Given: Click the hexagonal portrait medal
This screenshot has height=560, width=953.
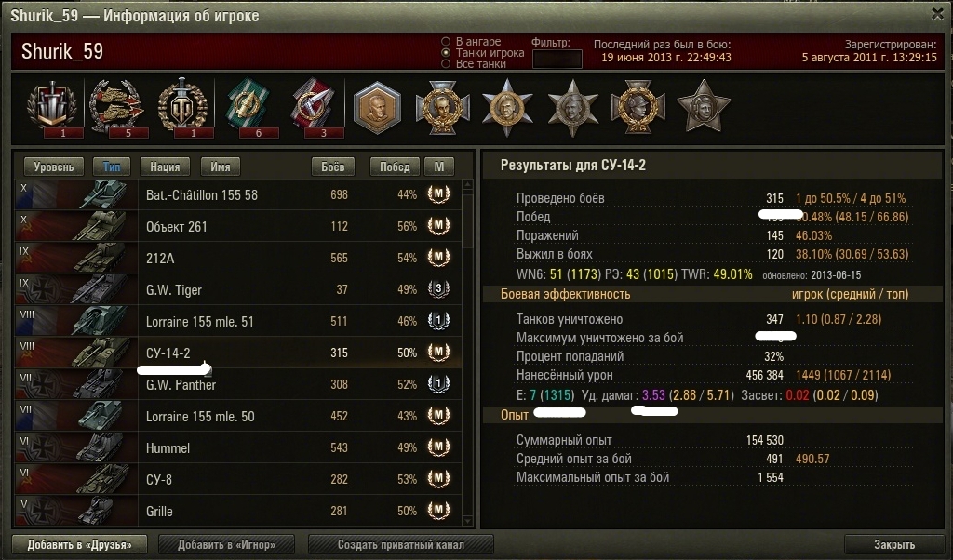Looking at the screenshot, I should point(377,108).
